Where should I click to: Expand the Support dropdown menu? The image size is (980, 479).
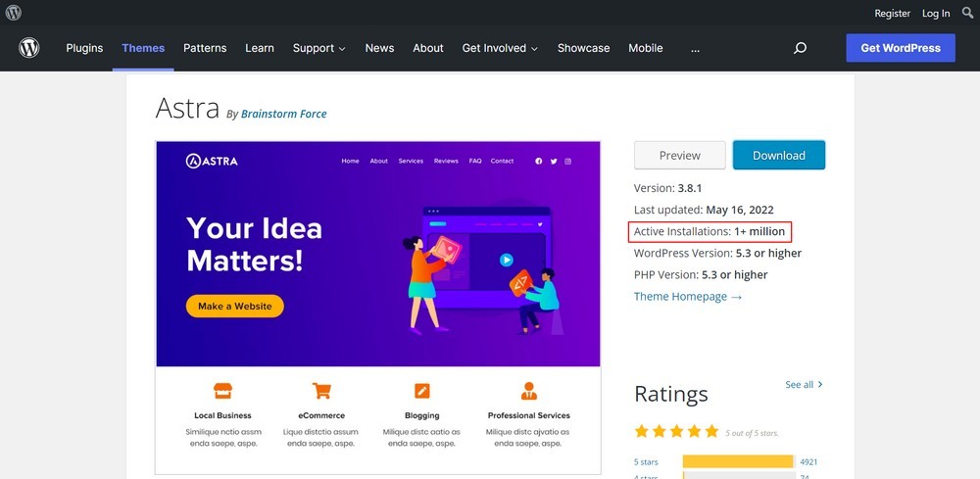(x=318, y=48)
